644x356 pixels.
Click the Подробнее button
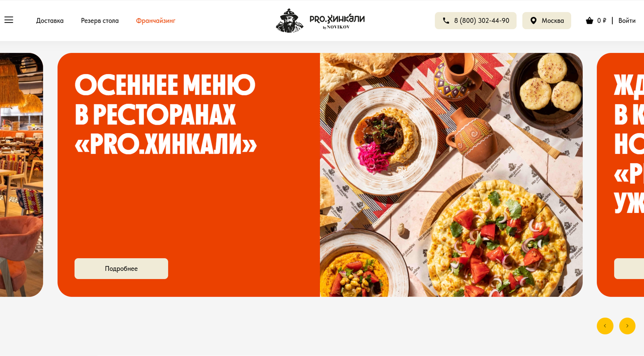pyautogui.click(x=121, y=268)
